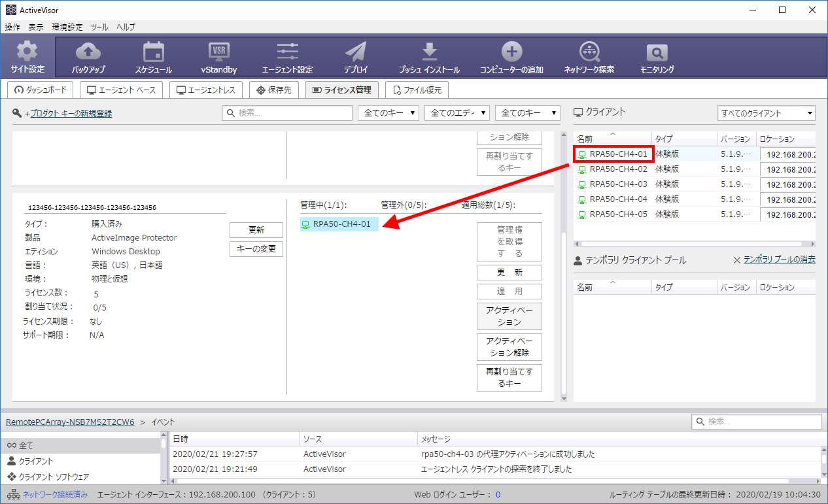Image resolution: width=828 pixels, height=504 pixels.
Task: Open the Schedule calendar icon
Action: tap(153, 52)
